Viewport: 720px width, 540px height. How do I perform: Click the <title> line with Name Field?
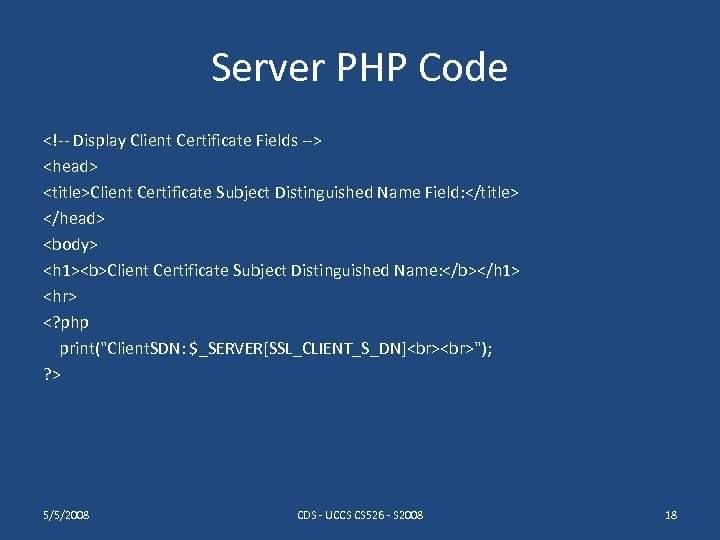coord(281,192)
